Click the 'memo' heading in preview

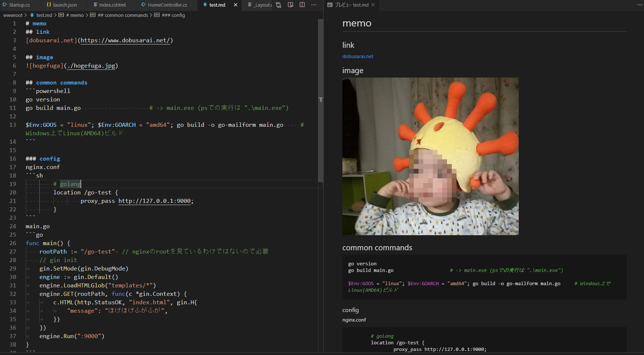(357, 23)
